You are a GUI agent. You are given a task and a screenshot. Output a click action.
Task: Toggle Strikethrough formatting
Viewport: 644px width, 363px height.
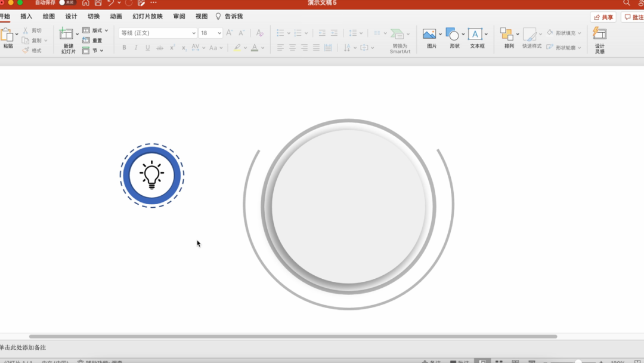[x=160, y=48]
